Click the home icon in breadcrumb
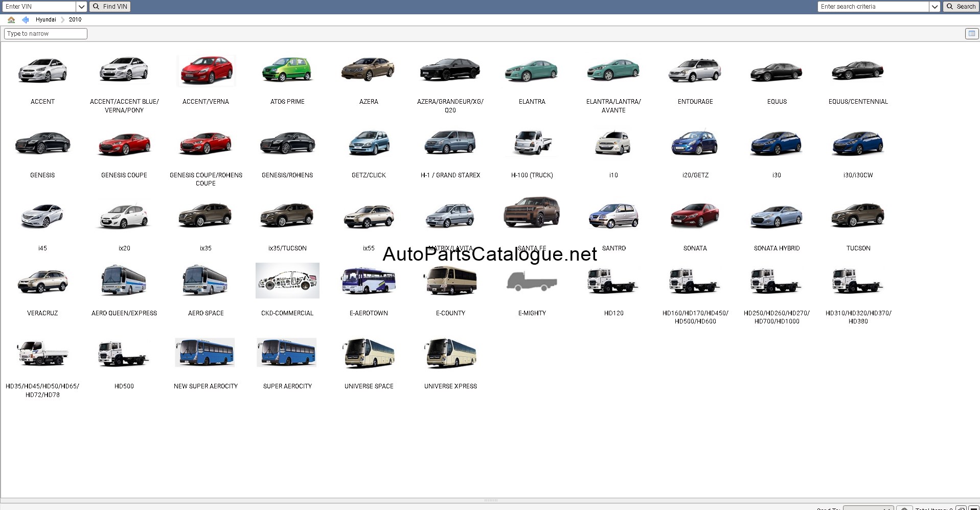Screen dimensions: 980x510 11,20
